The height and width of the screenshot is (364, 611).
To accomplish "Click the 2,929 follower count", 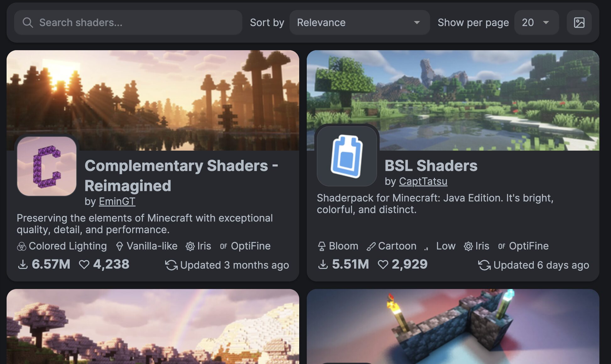I will coord(410,264).
